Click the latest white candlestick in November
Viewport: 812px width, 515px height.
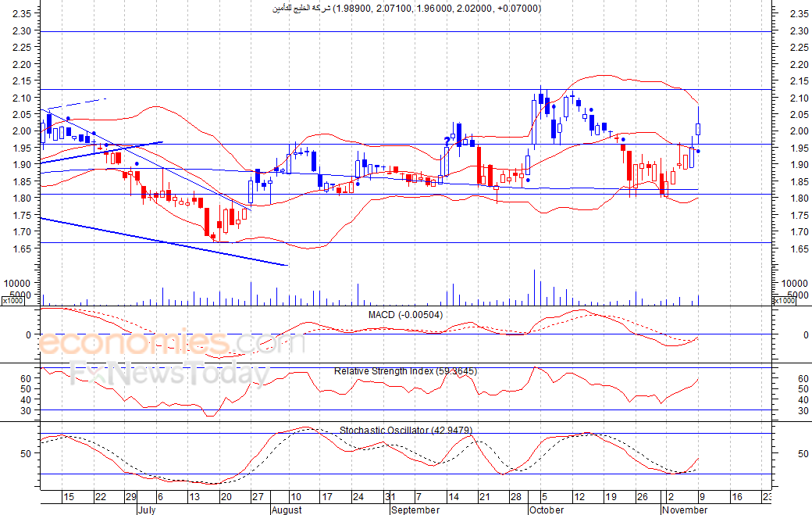[698, 129]
